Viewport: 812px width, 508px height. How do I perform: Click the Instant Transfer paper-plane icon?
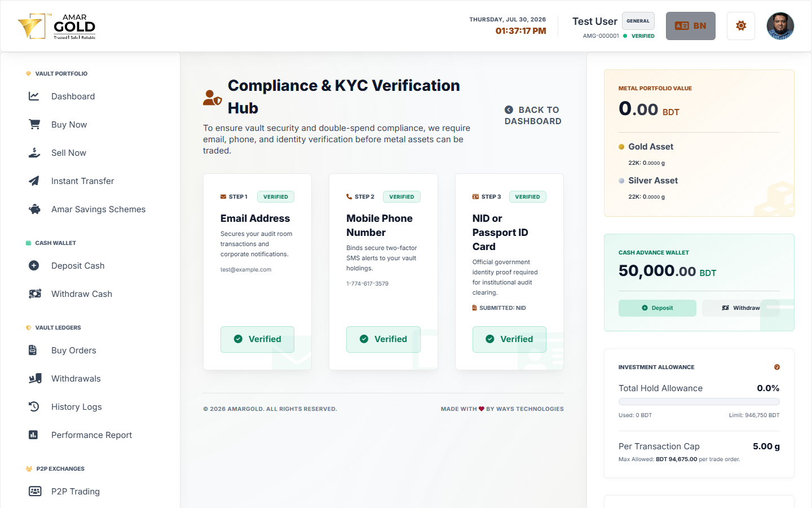click(34, 181)
